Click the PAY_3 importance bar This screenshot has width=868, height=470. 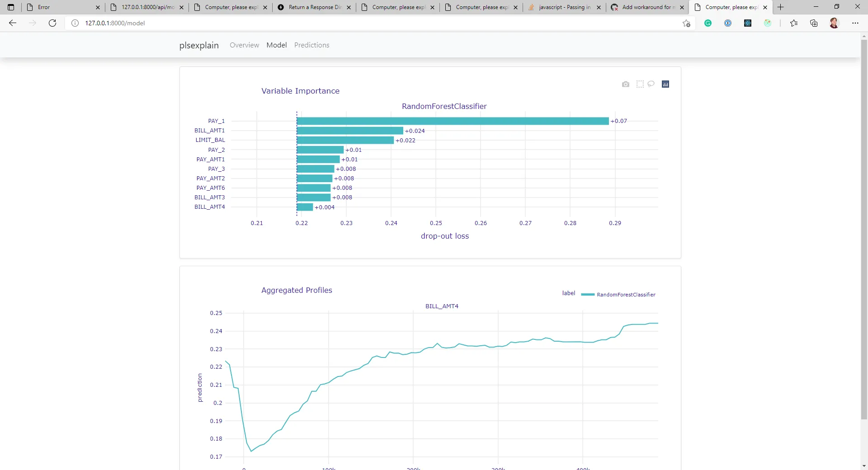tap(316, 169)
